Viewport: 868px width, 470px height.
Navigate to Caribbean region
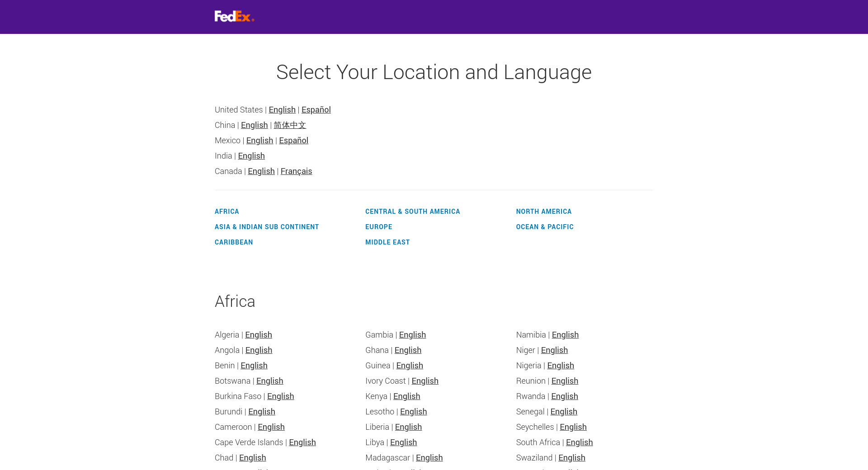click(234, 242)
